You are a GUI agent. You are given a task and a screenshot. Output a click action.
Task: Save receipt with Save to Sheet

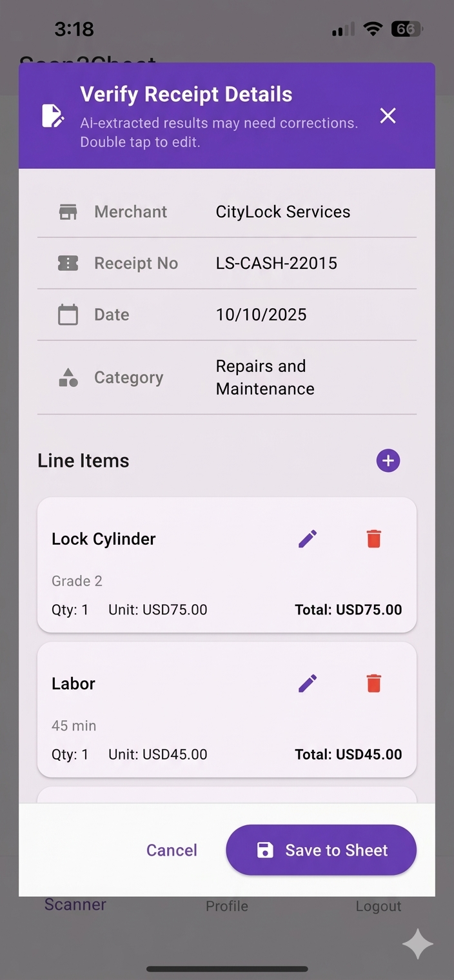(321, 850)
